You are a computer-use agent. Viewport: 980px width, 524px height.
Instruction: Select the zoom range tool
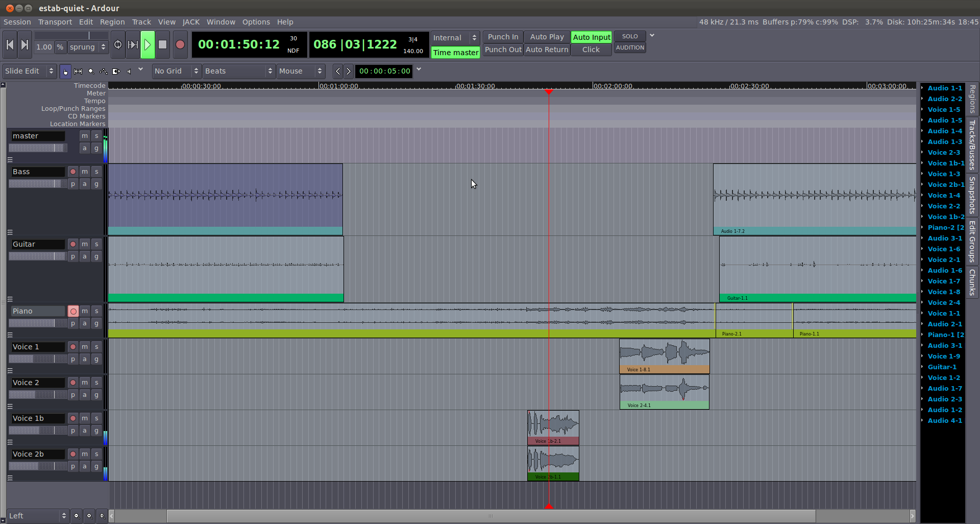coord(91,72)
